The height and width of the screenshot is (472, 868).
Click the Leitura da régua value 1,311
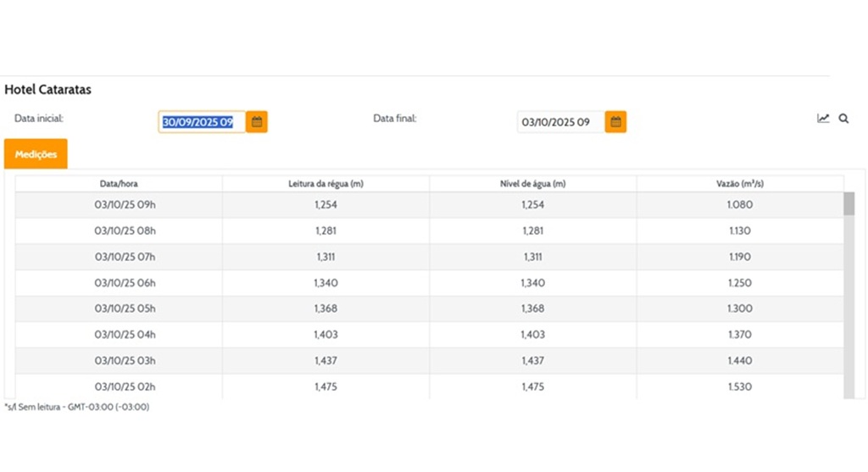tap(326, 257)
